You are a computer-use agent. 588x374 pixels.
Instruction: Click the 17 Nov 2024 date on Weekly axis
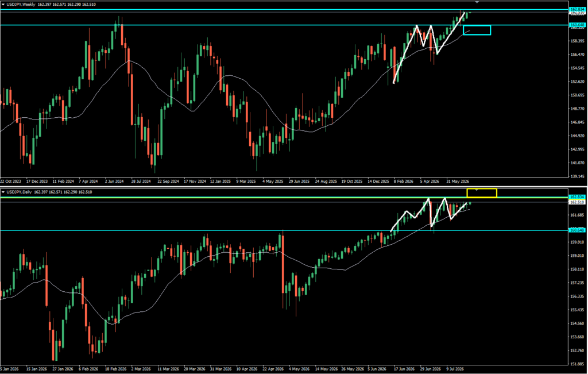click(x=195, y=181)
